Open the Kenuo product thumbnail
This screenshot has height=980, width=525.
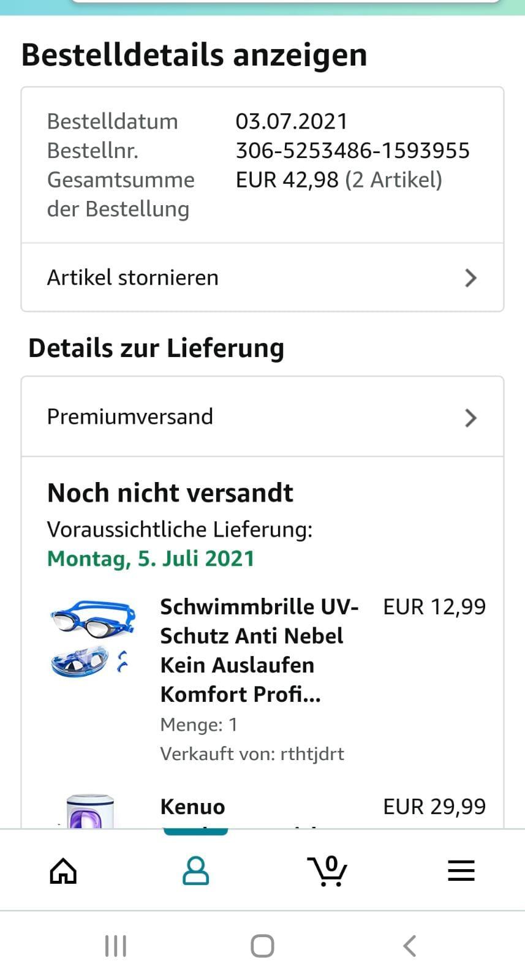tap(91, 812)
